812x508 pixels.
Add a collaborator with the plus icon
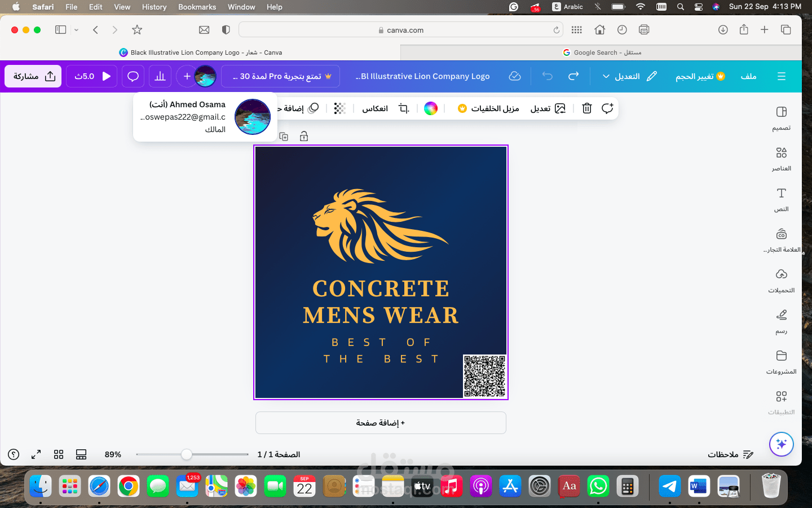[x=187, y=76]
